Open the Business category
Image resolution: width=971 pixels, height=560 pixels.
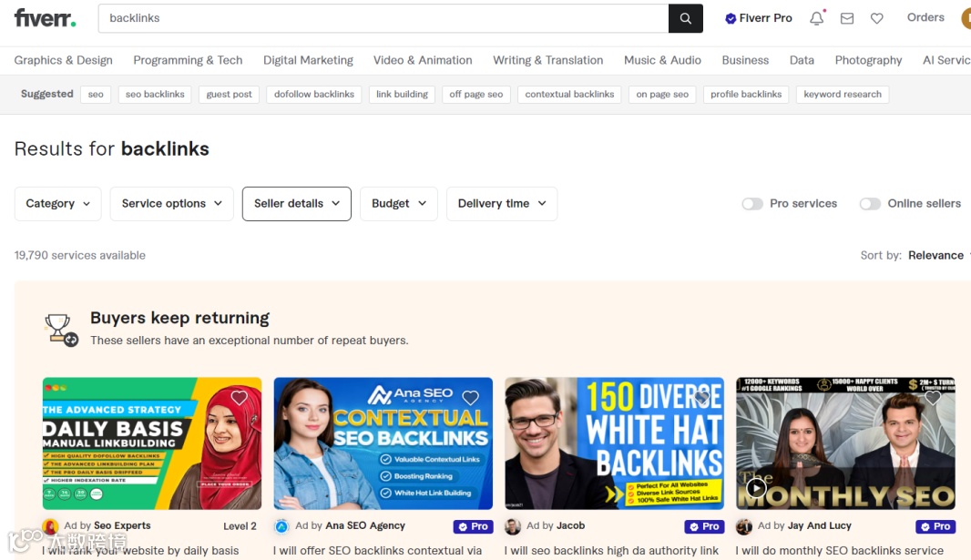745,60
